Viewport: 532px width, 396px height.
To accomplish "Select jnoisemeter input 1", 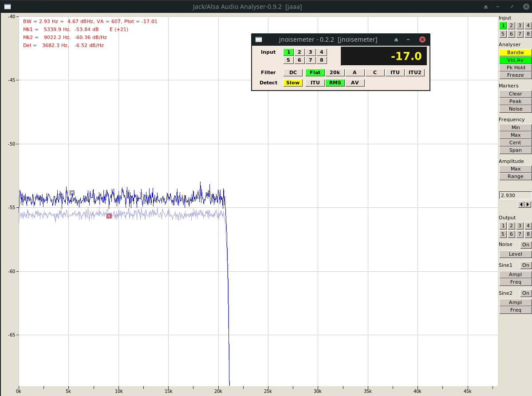I will click(288, 52).
